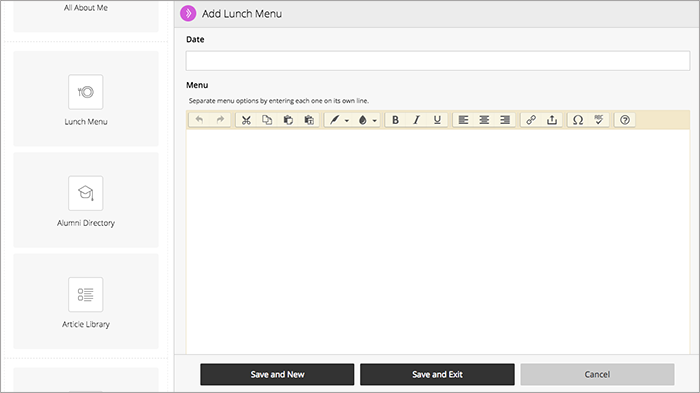This screenshot has width=700, height=393.
Task: Click the bold Menu field label
Action: (x=197, y=85)
